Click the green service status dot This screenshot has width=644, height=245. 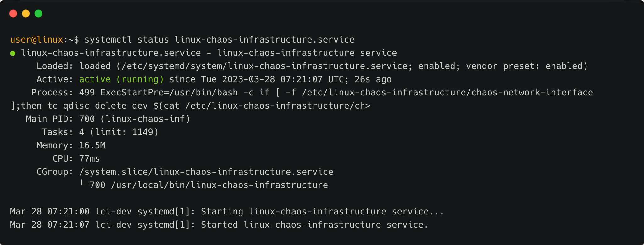13,53
